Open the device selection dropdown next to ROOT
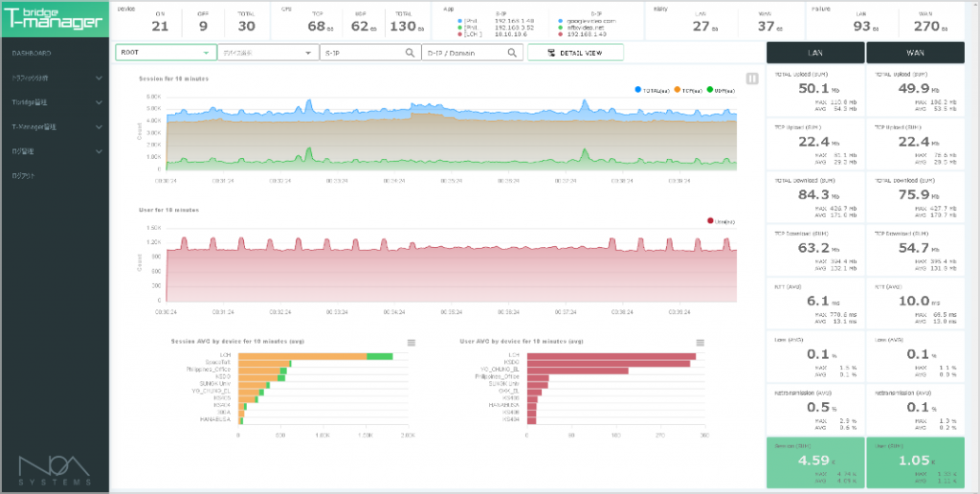Image resolution: width=980 pixels, height=494 pixels. click(x=268, y=53)
